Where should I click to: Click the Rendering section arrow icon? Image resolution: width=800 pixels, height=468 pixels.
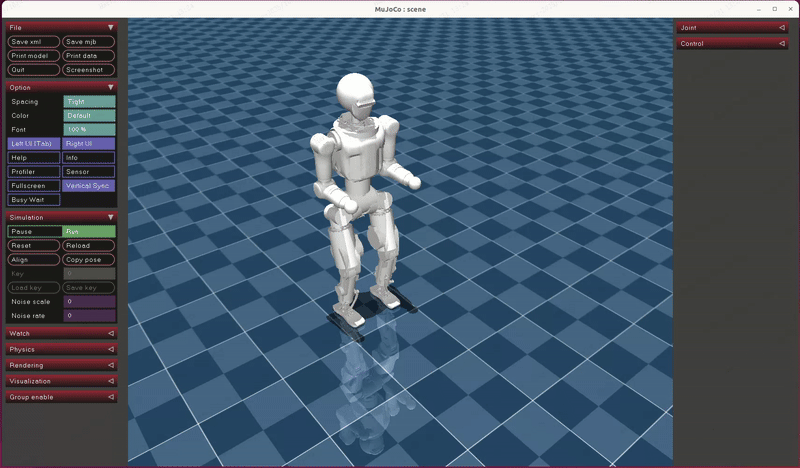tap(110, 365)
